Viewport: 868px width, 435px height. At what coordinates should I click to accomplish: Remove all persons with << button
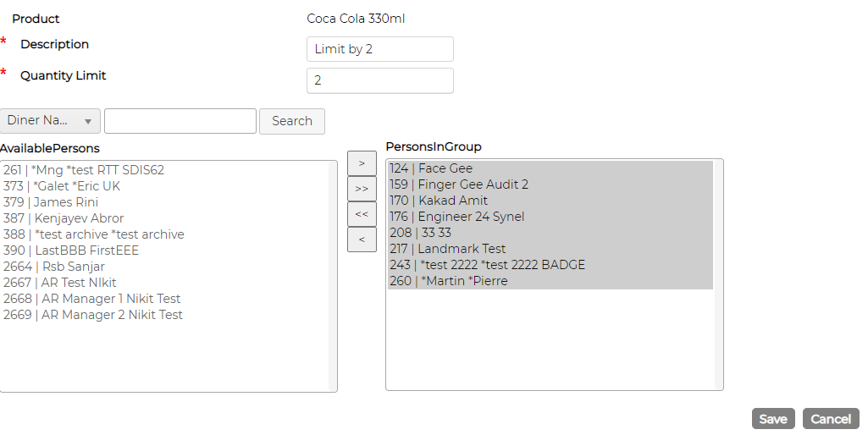coord(362,214)
